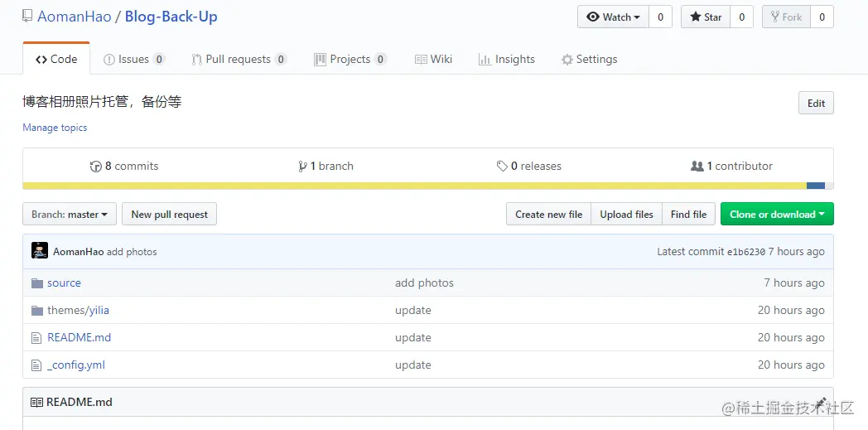Click the "update" message in the README.md row

click(x=413, y=337)
